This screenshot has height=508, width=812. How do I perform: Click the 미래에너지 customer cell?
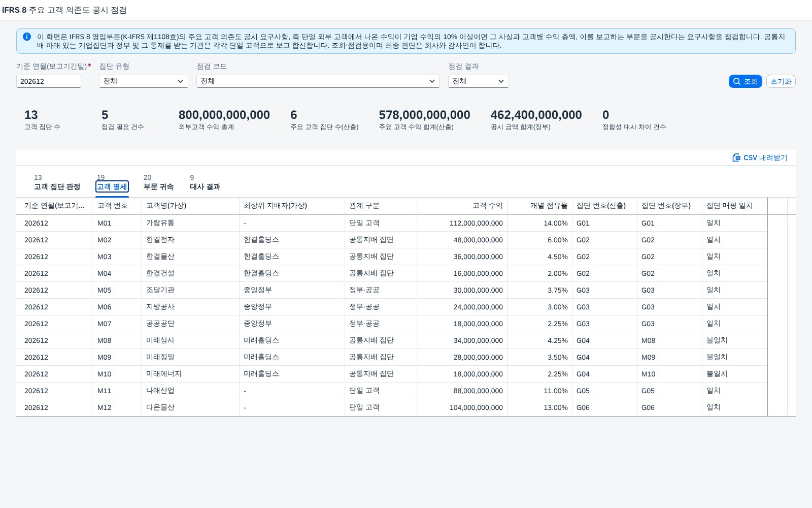[163, 374]
